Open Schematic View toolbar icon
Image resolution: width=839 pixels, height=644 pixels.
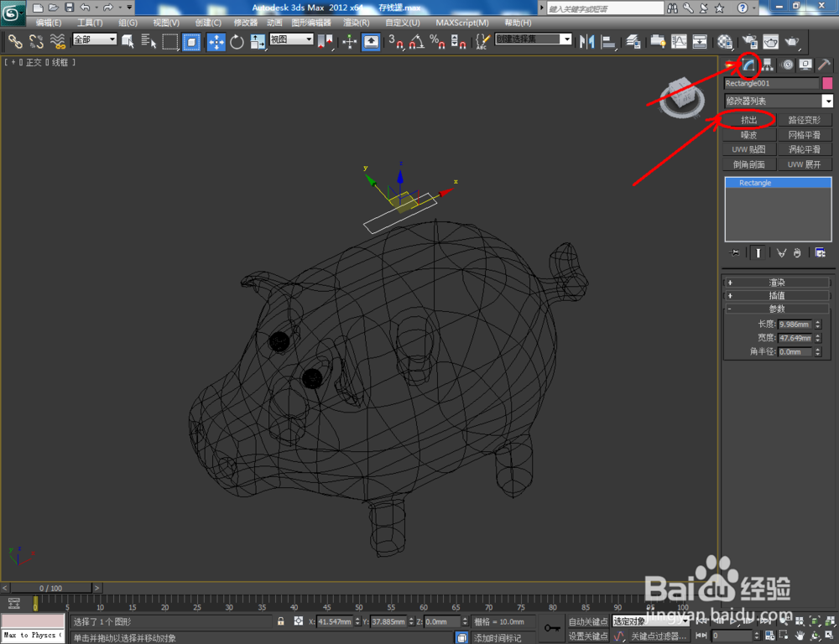(x=700, y=41)
